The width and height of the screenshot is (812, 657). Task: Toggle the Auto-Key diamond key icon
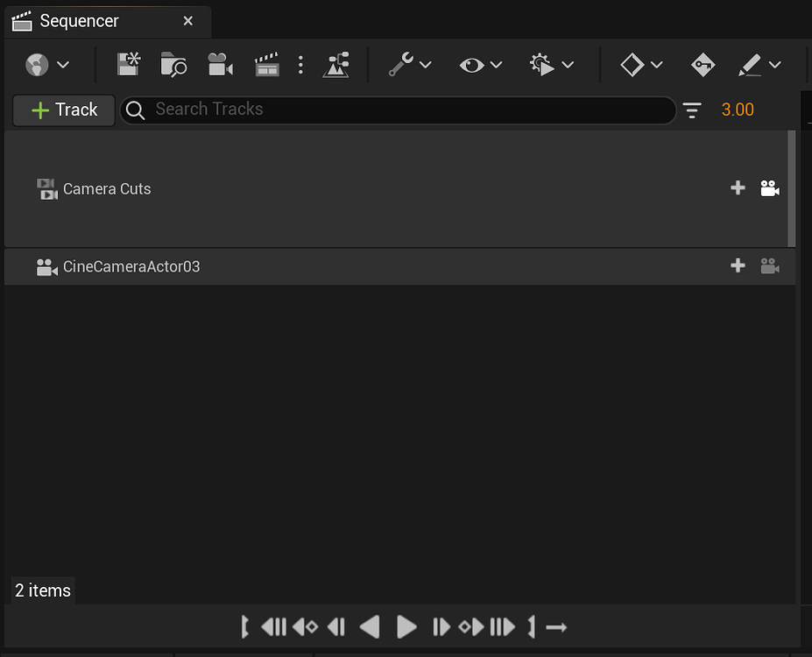tap(703, 65)
